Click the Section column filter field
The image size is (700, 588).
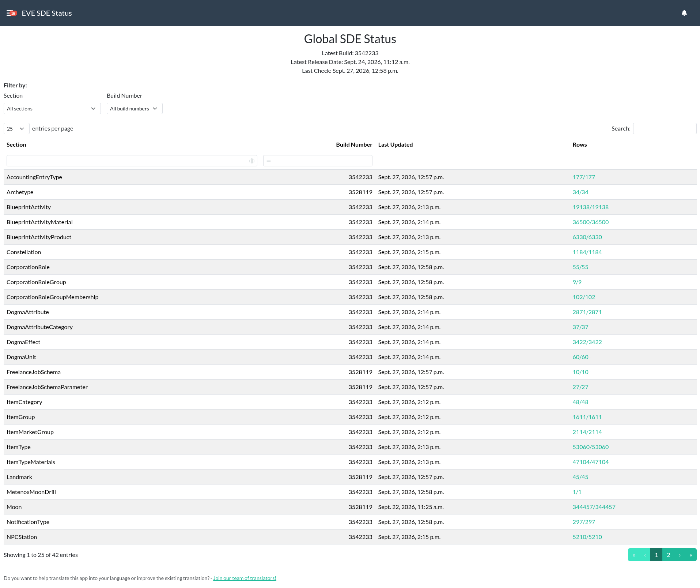click(x=132, y=161)
